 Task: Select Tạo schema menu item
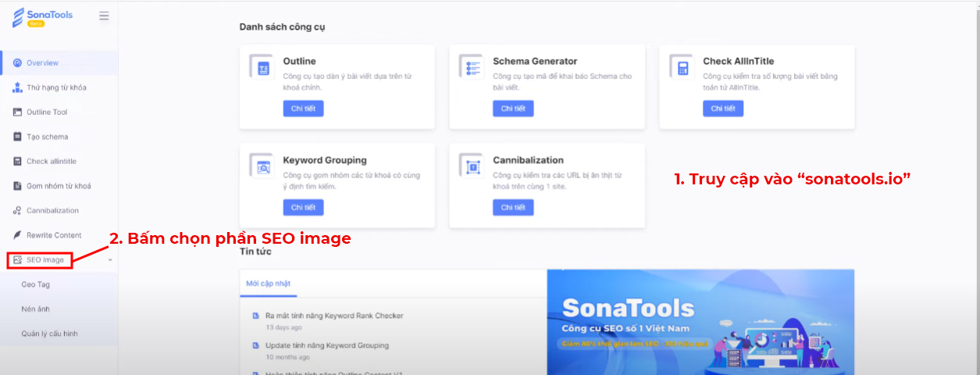[59, 137]
